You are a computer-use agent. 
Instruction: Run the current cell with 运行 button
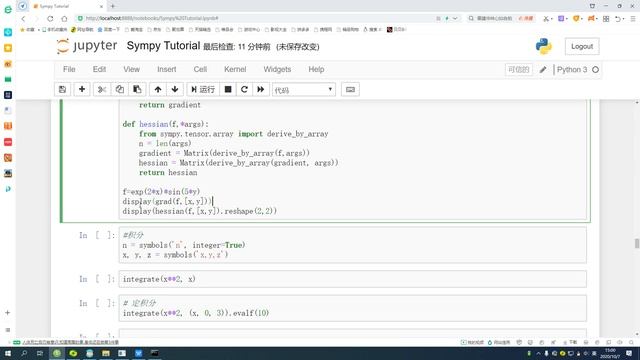coord(203,89)
